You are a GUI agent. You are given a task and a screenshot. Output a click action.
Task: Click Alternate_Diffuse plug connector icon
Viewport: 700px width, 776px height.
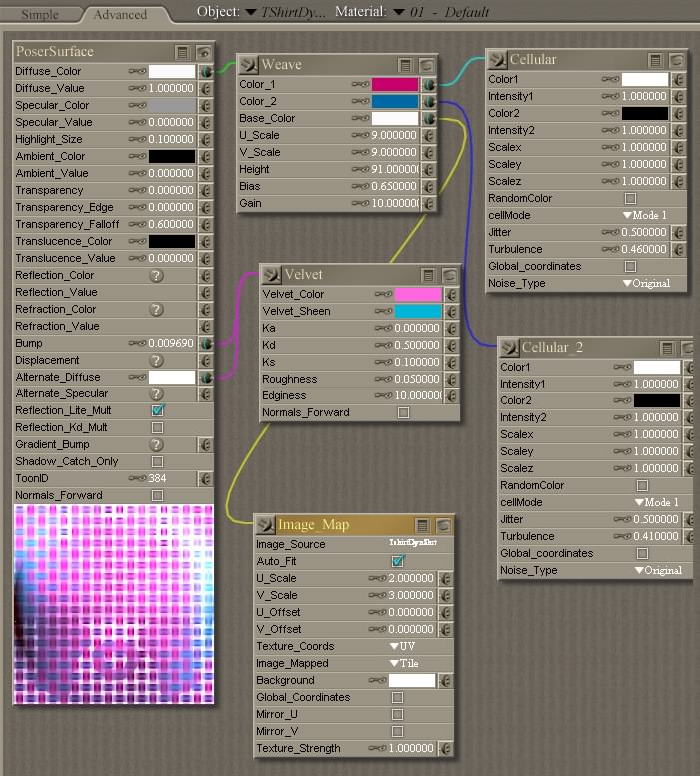coord(206,378)
